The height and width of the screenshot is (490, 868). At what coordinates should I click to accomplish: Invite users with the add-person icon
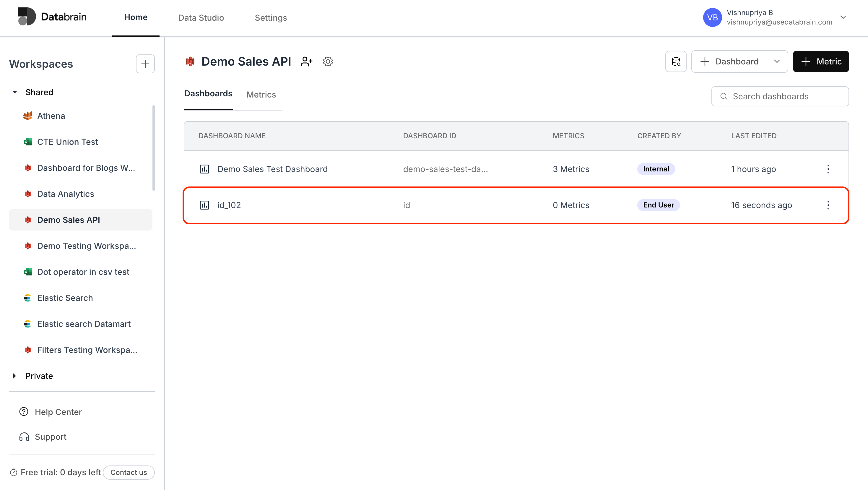307,61
